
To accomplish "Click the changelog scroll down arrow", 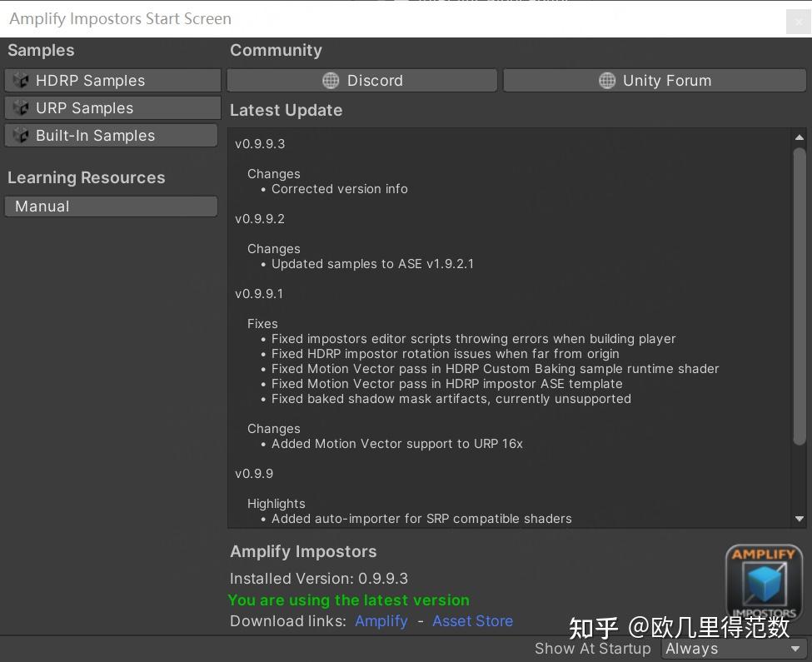I will [800, 519].
